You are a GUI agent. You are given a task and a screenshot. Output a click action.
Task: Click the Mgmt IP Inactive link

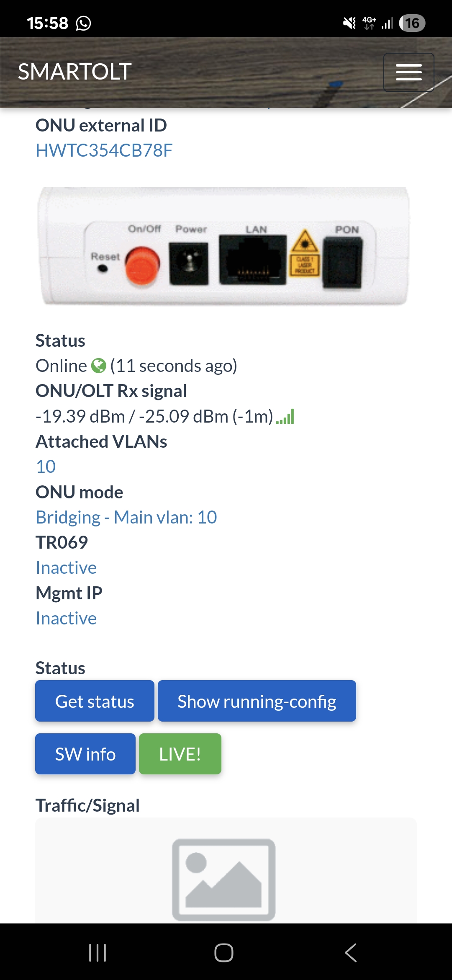pyautogui.click(x=66, y=618)
